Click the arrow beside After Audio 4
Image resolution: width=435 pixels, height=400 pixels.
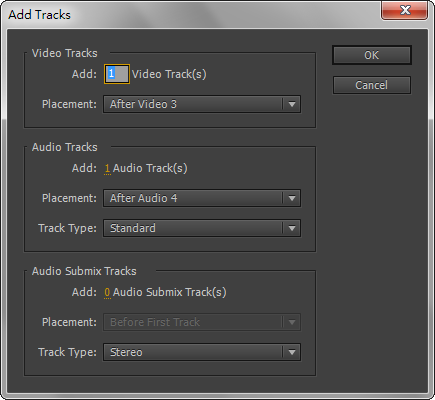point(292,198)
